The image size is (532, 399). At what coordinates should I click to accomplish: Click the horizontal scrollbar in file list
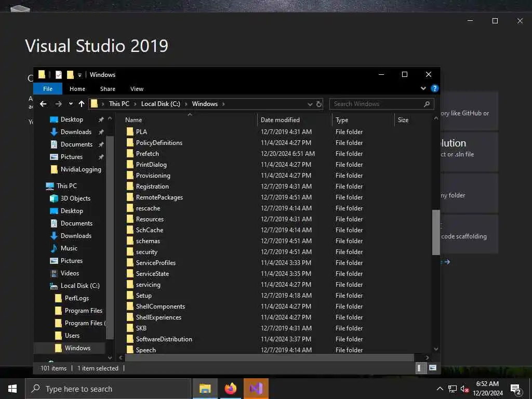[x=270, y=357]
